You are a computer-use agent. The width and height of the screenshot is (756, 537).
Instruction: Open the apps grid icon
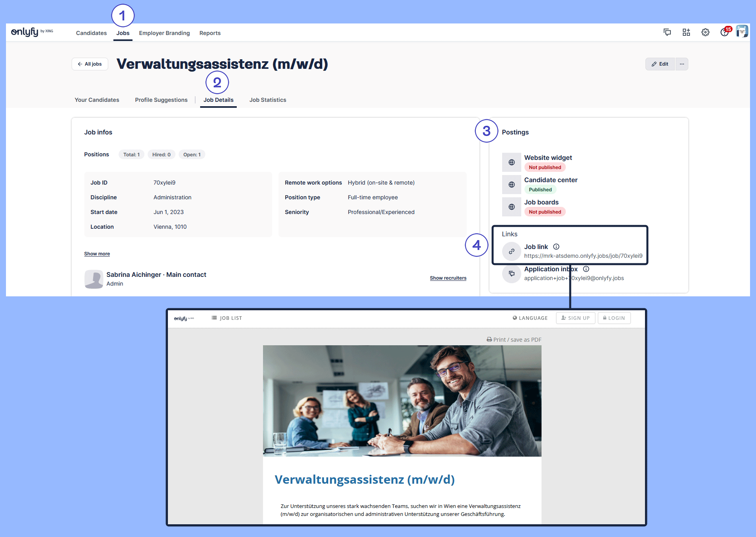[x=686, y=32]
